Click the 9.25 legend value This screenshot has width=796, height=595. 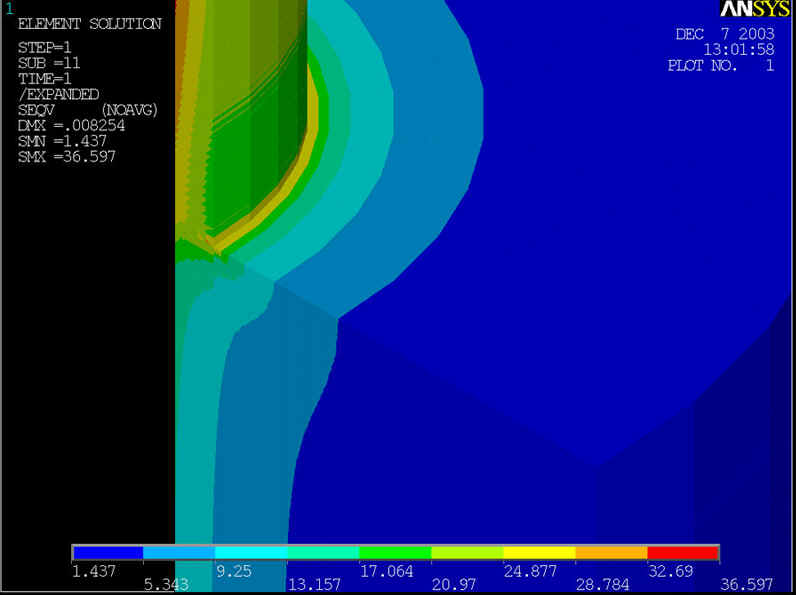234,572
